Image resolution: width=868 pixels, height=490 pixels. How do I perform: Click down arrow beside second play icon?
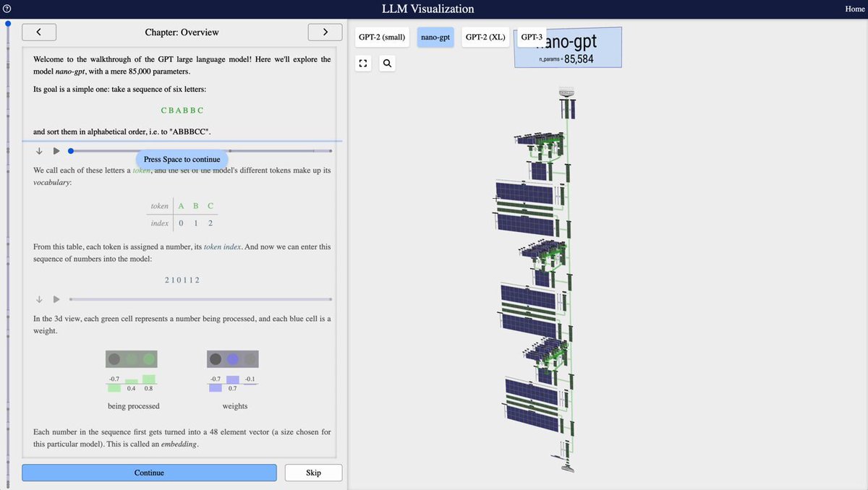pos(39,299)
